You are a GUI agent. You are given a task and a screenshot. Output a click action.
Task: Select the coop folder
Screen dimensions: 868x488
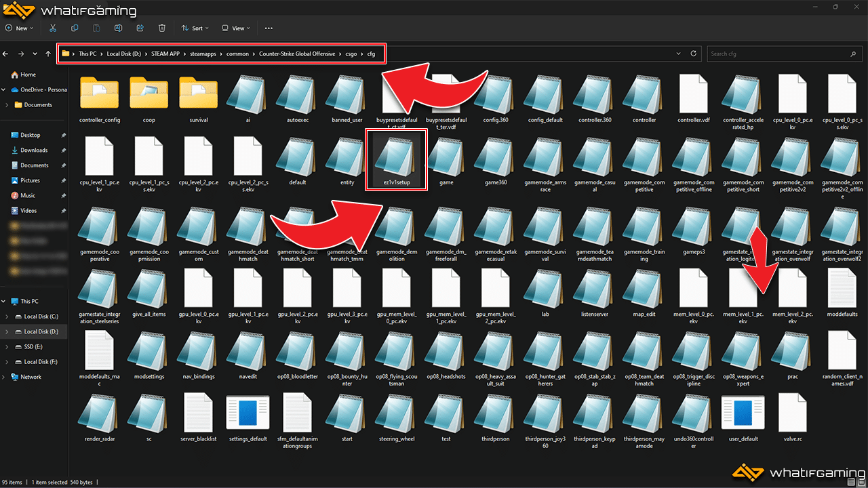149,100
